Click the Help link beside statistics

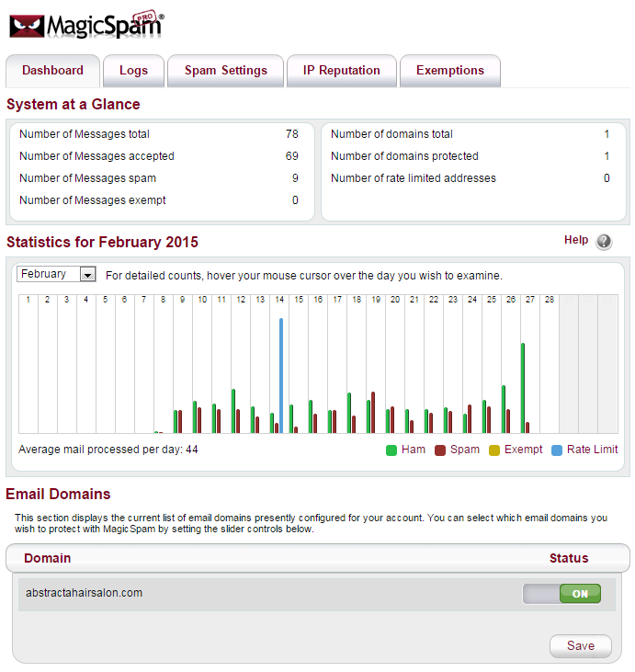coord(576,240)
